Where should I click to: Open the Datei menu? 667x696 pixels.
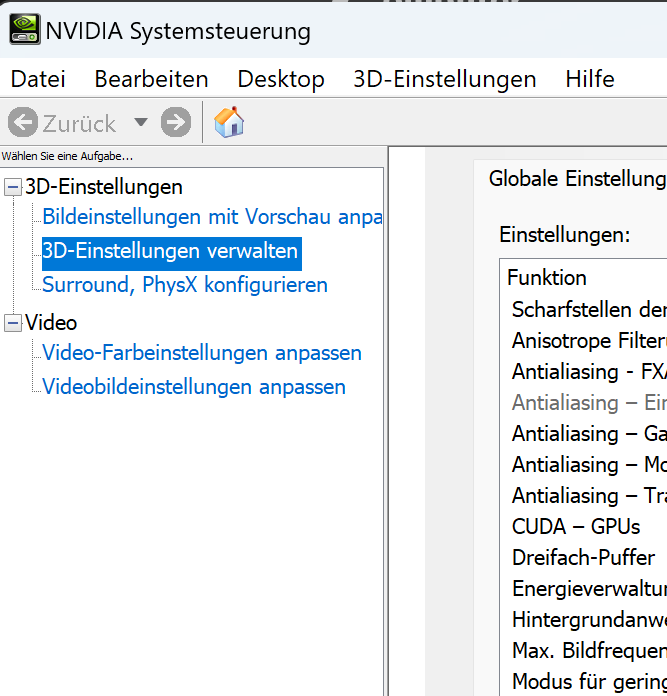point(38,79)
